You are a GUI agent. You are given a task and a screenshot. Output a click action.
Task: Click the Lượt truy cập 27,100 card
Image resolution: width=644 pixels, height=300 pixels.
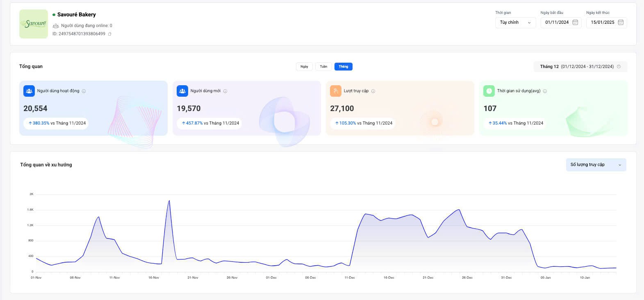point(400,108)
